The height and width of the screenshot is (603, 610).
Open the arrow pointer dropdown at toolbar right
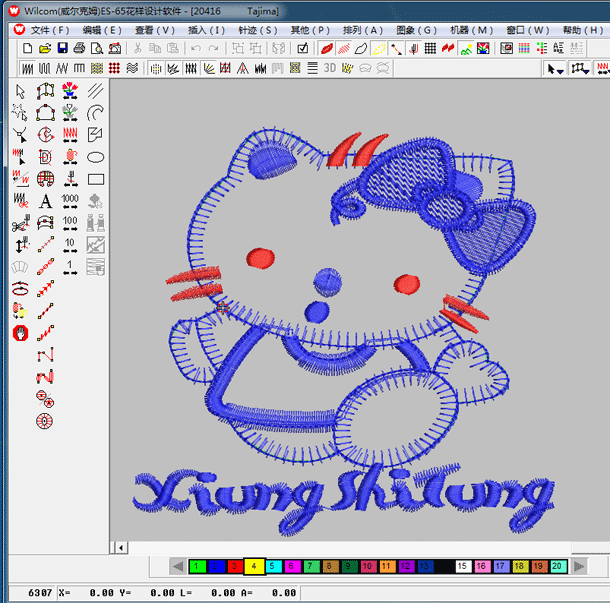point(555,69)
